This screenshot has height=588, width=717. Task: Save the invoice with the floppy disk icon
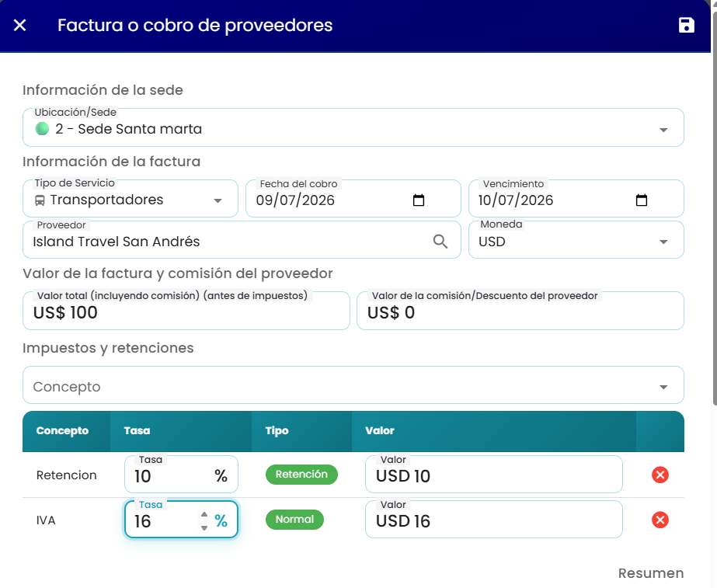point(687,25)
